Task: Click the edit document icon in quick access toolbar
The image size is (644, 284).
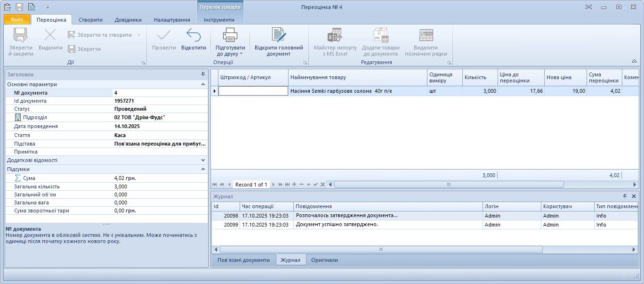Action: click(32, 7)
